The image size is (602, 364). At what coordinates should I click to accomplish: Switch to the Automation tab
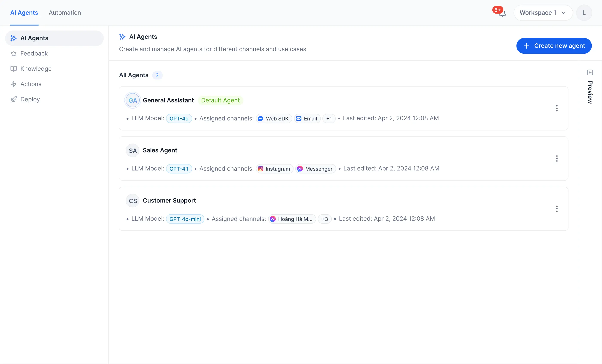[65, 13]
